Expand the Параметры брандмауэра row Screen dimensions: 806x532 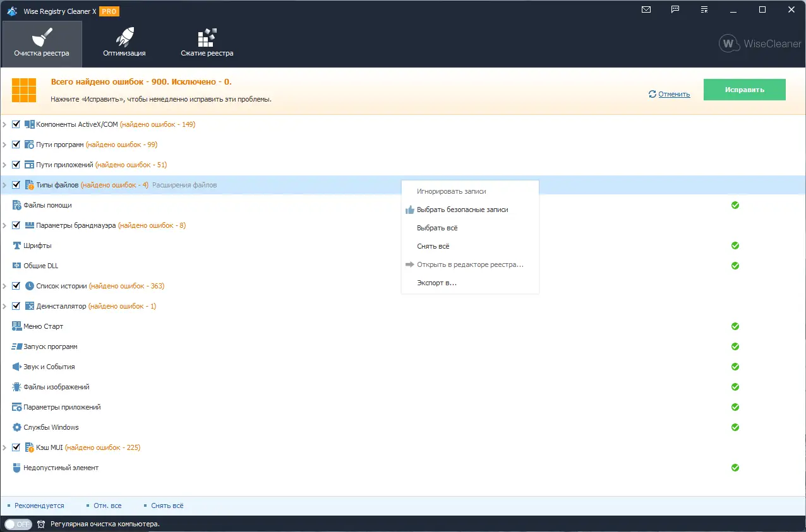tap(4, 225)
